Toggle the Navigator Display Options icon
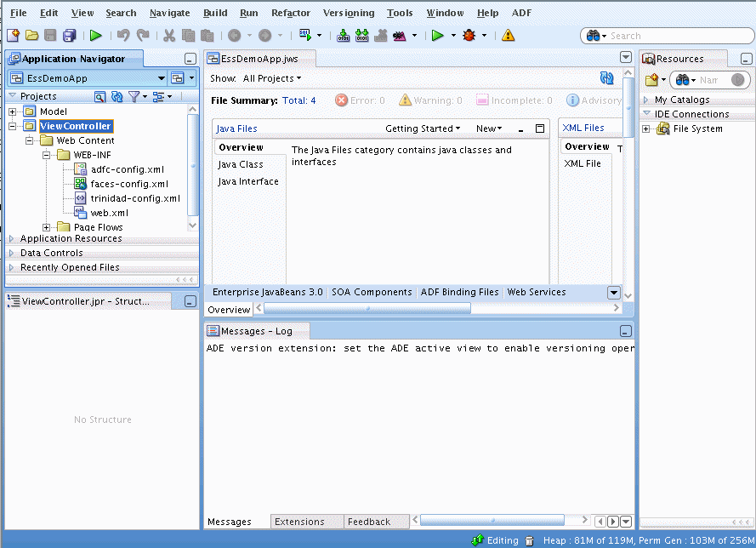 tap(157, 96)
